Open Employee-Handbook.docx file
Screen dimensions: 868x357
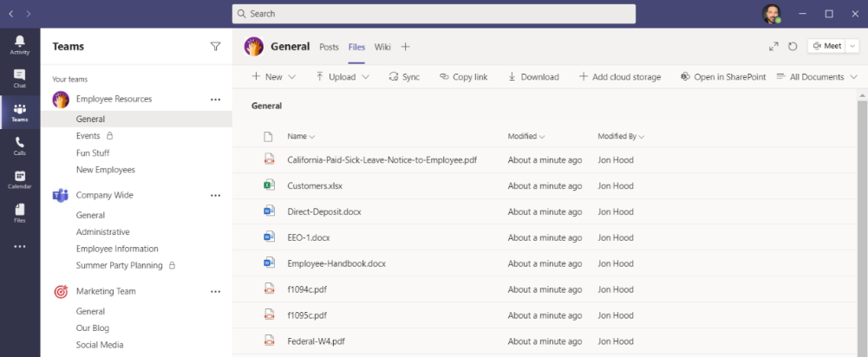pos(336,263)
